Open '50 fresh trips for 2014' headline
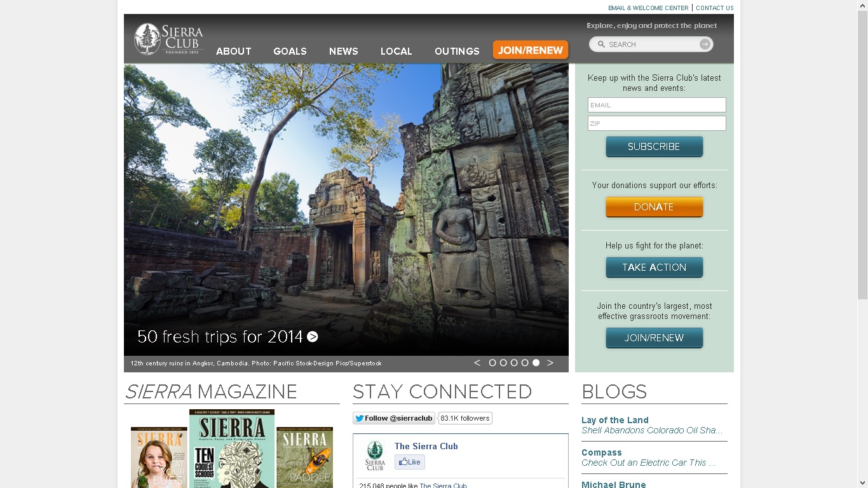 click(220, 337)
